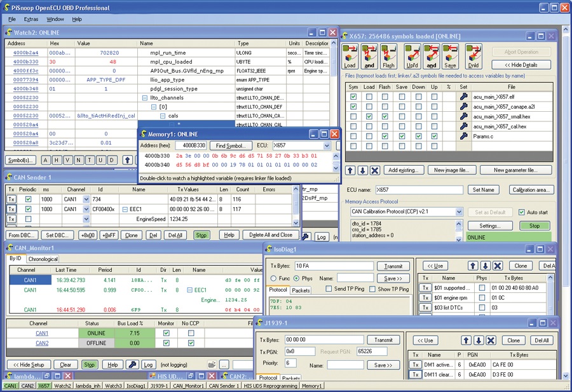Open the Channel dropdown for the CF00400x row
The image size is (572, 392).
[x=86, y=209]
